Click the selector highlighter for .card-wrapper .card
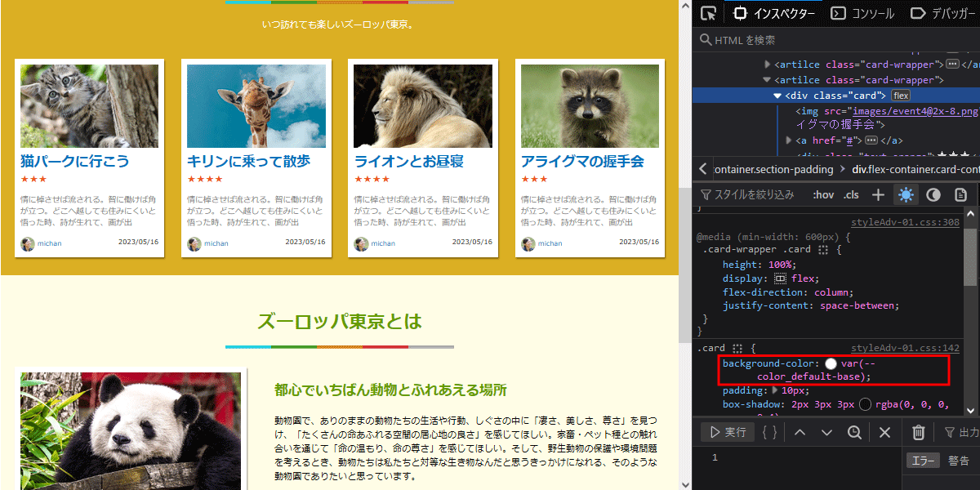Screen dimensions: 980x490 pyautogui.click(x=823, y=250)
